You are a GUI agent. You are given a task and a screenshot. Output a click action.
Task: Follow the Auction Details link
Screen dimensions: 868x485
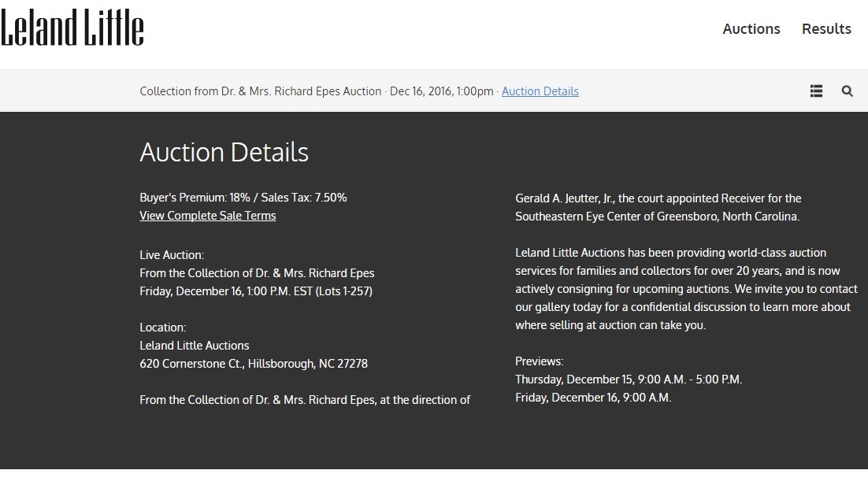point(540,91)
